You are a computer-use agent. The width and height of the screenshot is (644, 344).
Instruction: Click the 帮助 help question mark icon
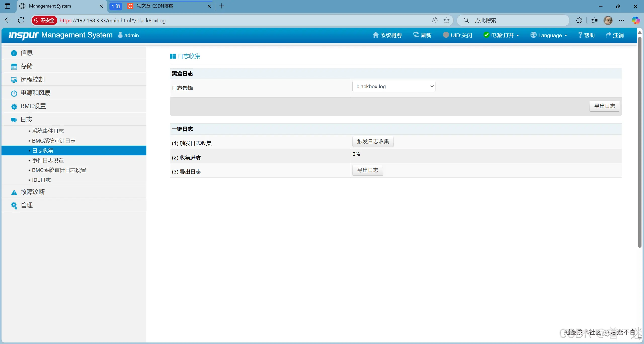(580, 35)
